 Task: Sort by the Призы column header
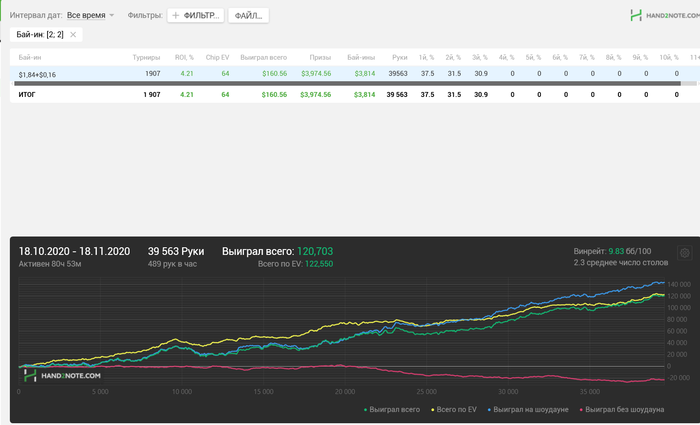click(x=320, y=58)
